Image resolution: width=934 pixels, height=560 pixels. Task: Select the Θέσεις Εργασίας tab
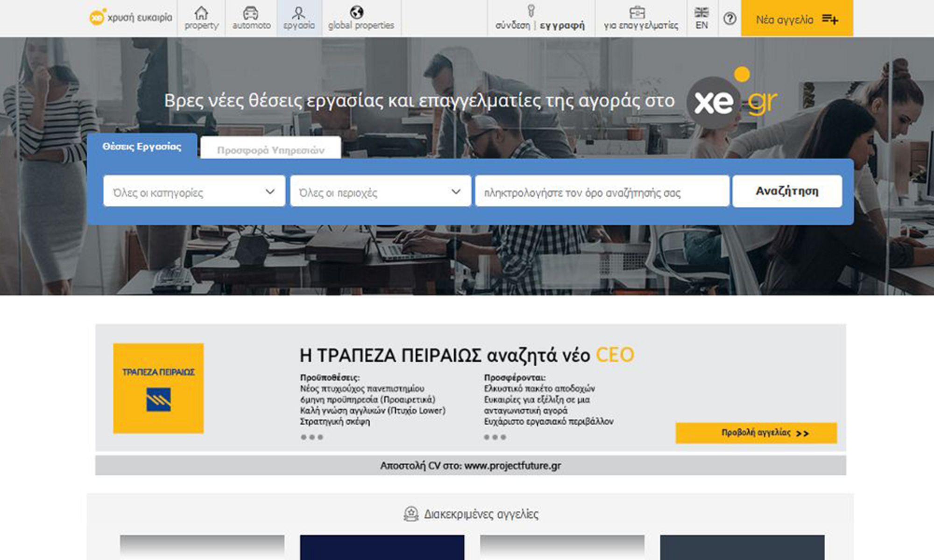click(142, 147)
